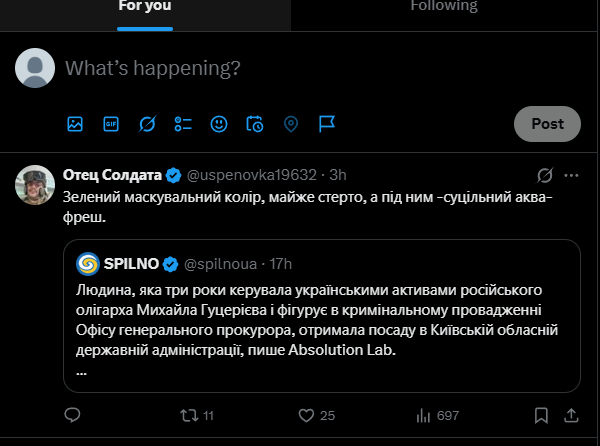View post analytics showing 697 views
600x446 pixels.
(x=436, y=415)
